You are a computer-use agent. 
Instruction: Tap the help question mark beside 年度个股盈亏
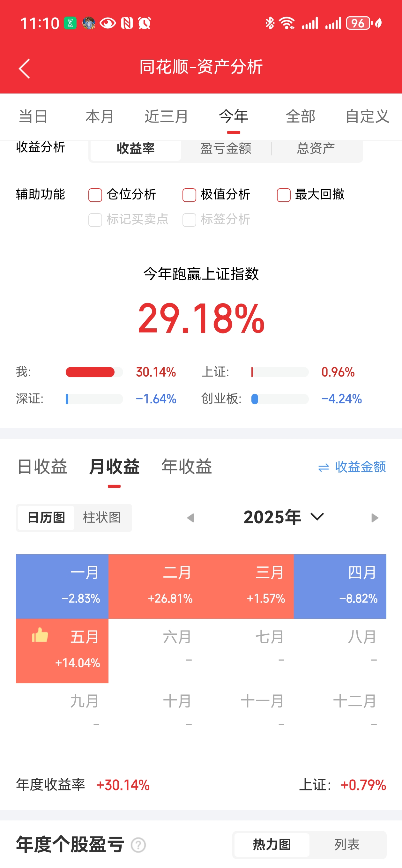pos(138,845)
